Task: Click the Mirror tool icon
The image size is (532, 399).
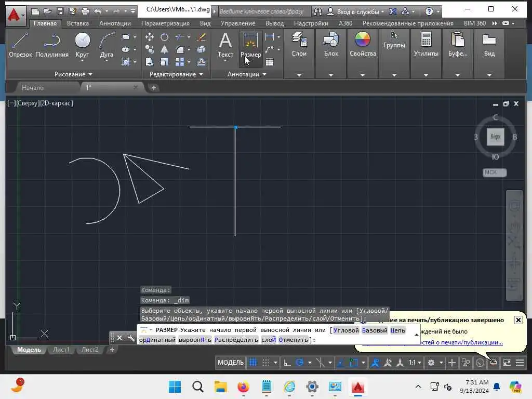Action: 164,49
